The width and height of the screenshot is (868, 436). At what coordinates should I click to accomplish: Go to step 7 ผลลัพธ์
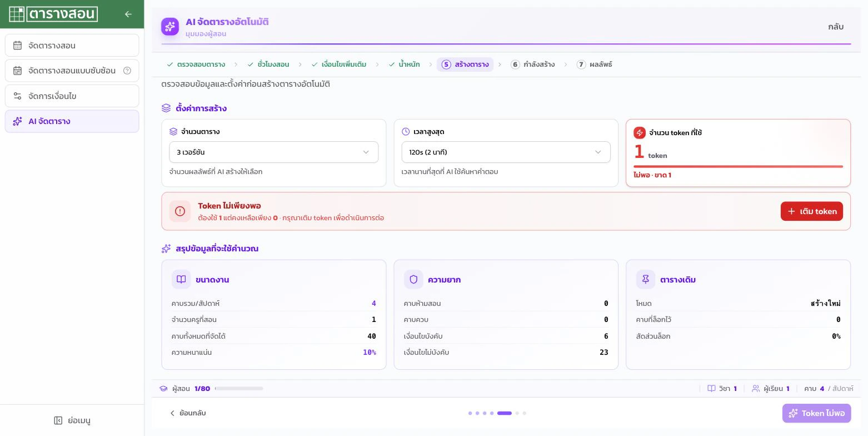tap(595, 65)
